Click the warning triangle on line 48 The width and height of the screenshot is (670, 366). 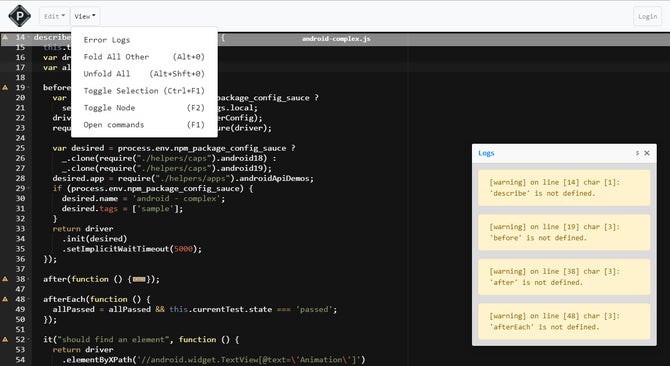pos(5,299)
